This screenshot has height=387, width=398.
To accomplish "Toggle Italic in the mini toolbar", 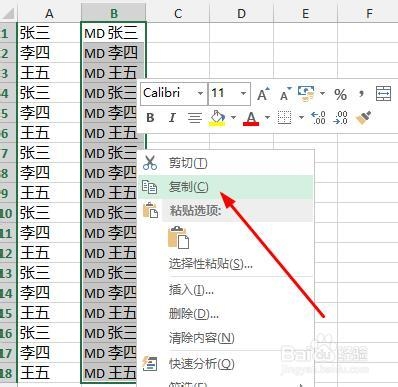I will click(x=172, y=118).
